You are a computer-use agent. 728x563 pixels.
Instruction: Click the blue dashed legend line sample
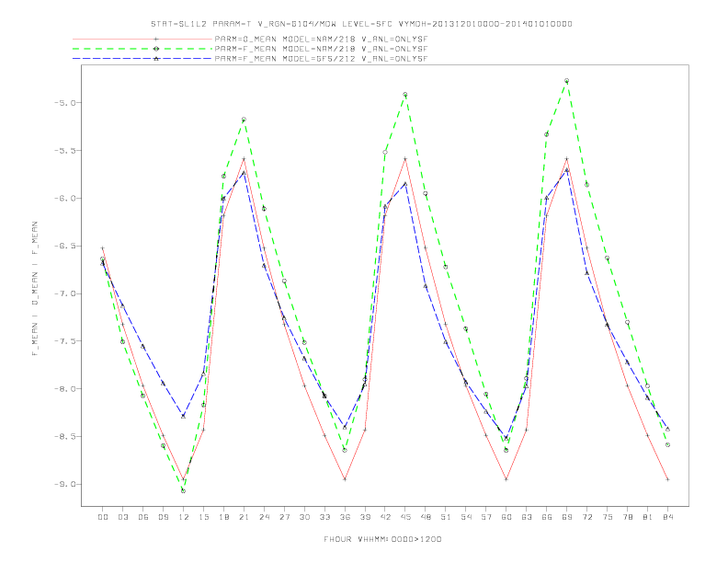(142, 59)
